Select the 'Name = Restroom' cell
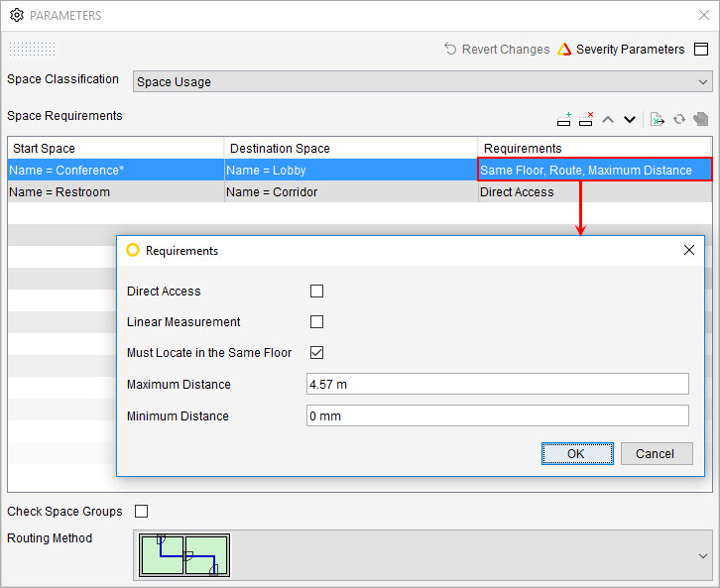The width and height of the screenshot is (720, 588). tap(116, 192)
